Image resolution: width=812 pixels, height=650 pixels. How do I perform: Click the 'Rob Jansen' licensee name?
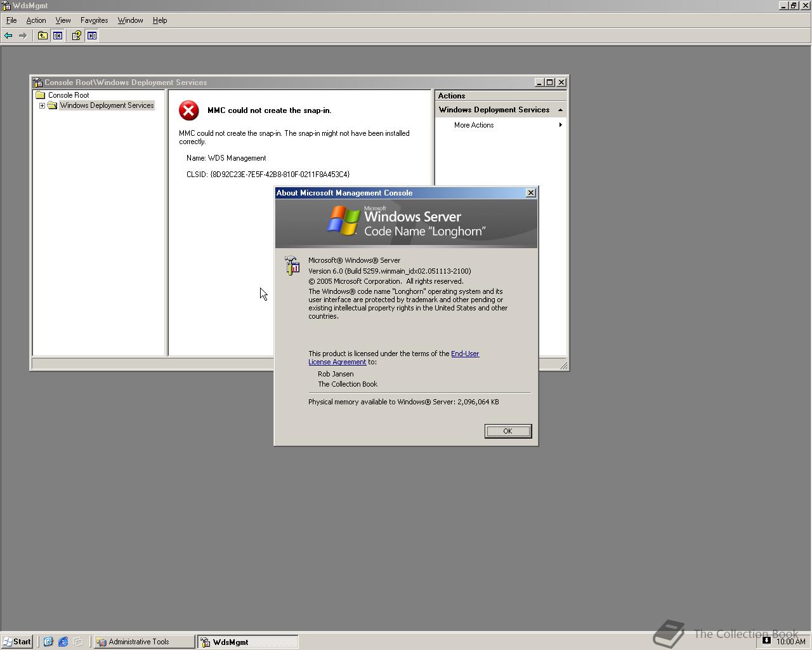click(336, 374)
